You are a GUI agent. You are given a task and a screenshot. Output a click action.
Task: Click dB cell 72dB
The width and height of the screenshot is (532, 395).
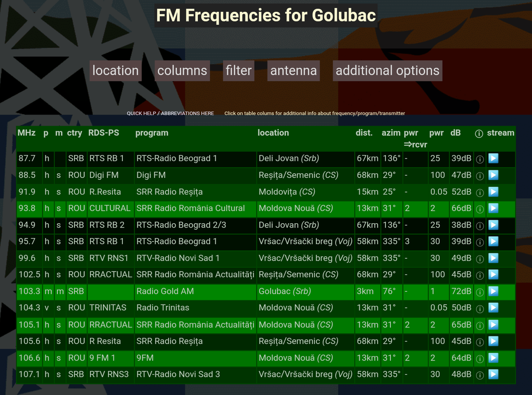click(x=461, y=291)
